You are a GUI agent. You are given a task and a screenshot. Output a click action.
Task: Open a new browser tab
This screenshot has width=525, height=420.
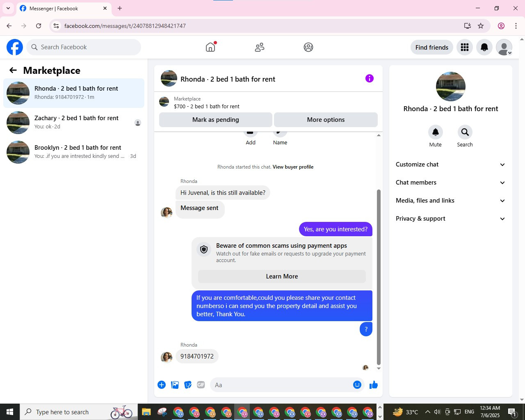pos(120,8)
